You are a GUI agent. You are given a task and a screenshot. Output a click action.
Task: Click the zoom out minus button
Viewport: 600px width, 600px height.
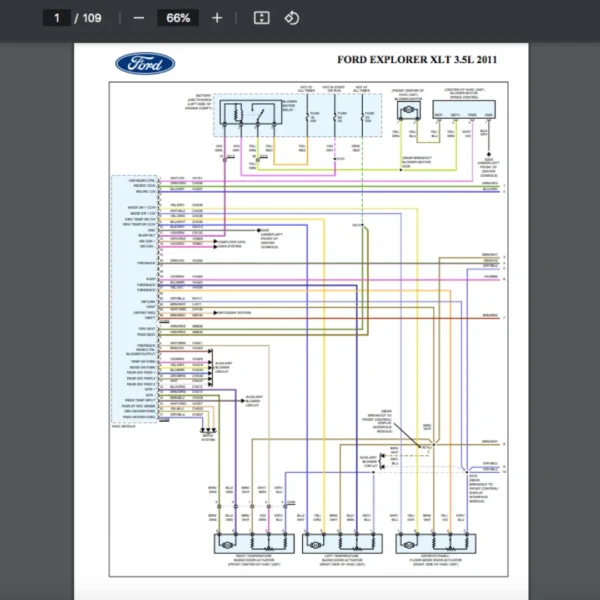pyautogui.click(x=139, y=18)
